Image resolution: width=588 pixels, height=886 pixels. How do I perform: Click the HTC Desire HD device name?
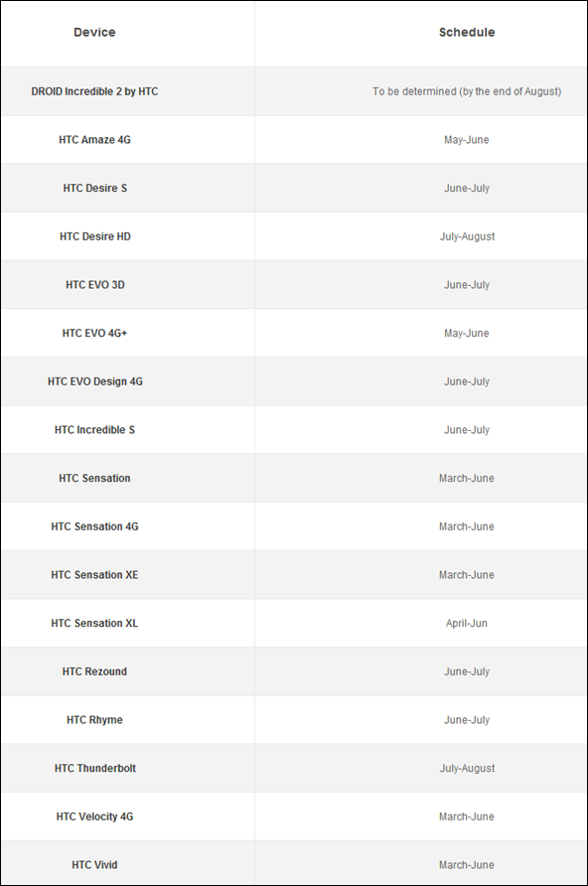[x=95, y=236]
